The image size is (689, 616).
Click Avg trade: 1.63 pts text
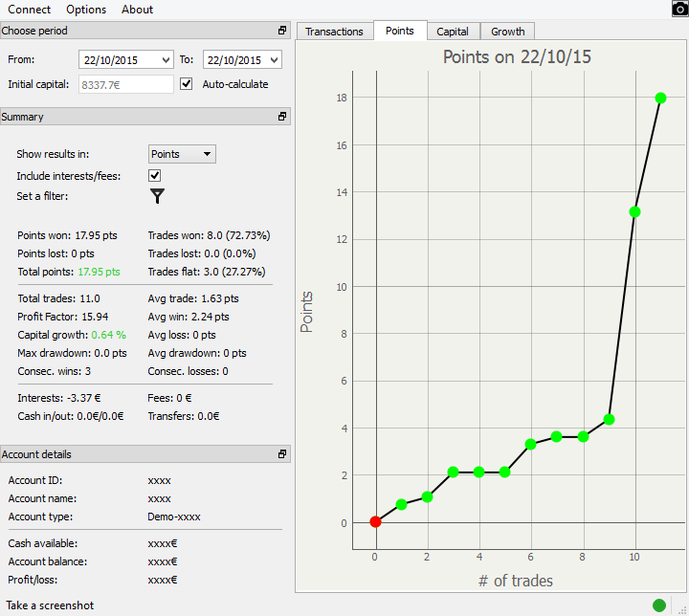point(193,298)
